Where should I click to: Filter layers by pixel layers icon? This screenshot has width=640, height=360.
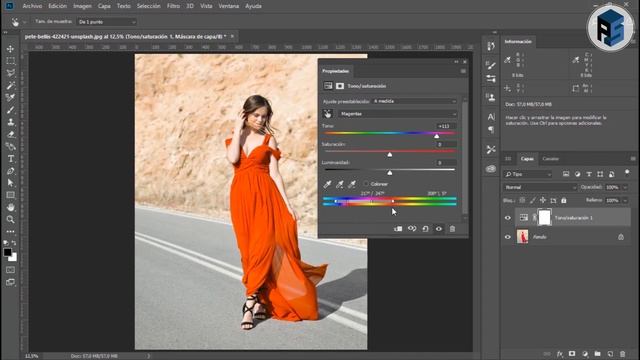coord(566,174)
